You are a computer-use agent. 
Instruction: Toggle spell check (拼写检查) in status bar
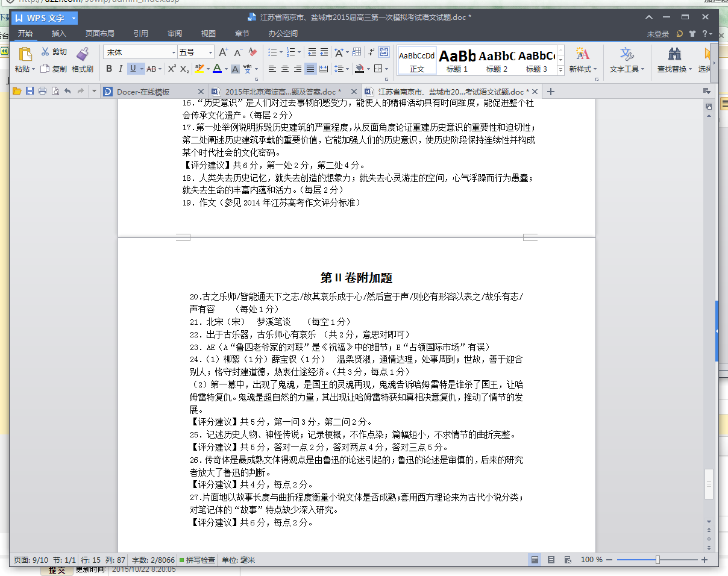tap(196, 560)
